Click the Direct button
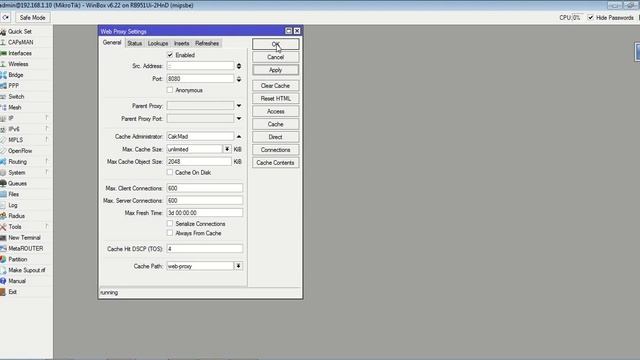640x360 pixels. (x=276, y=137)
